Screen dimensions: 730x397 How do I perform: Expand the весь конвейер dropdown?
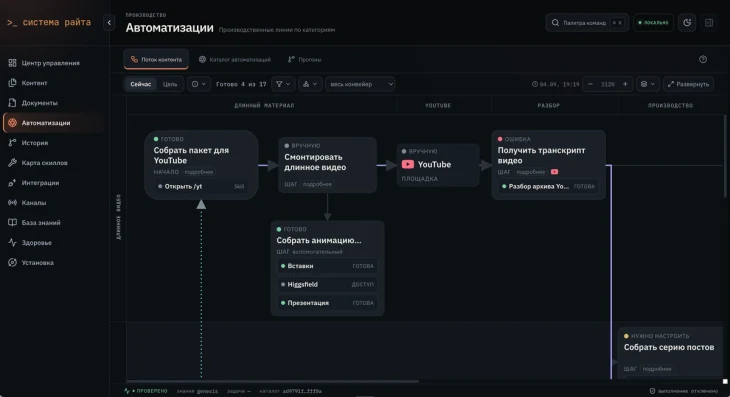[x=360, y=84]
